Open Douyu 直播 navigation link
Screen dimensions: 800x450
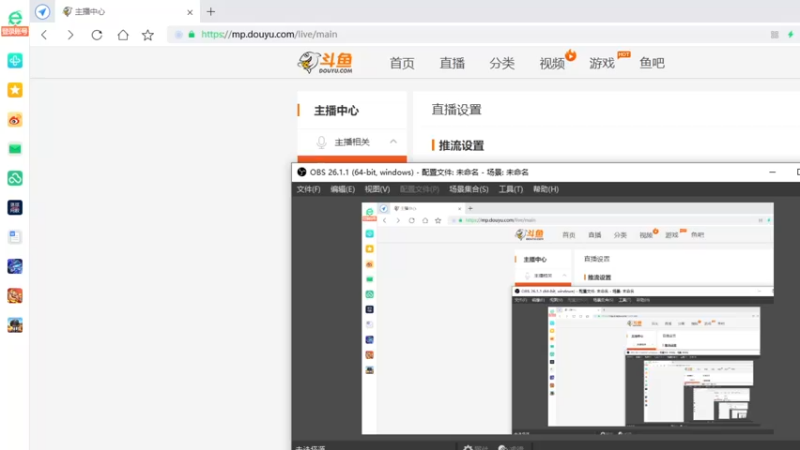pyautogui.click(x=452, y=63)
